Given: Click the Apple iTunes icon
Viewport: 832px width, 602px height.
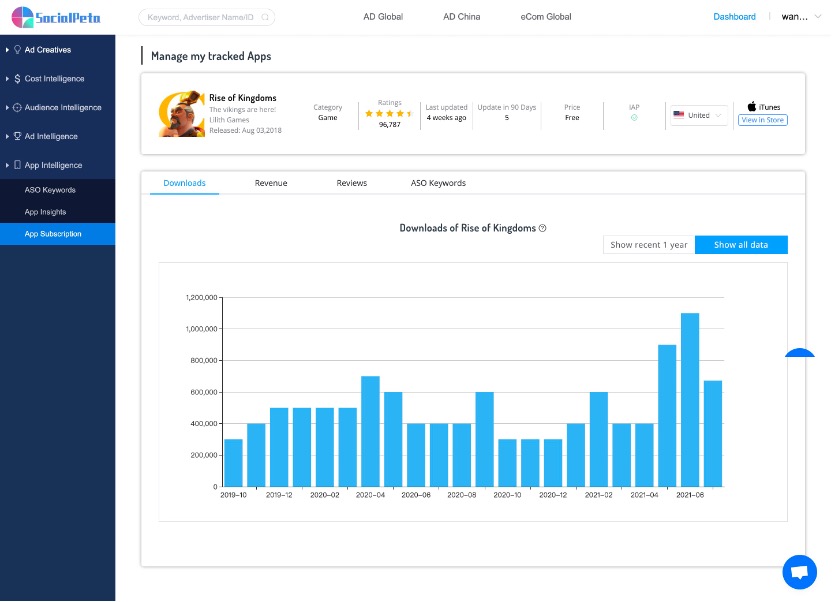Looking at the screenshot, I should 752,107.
